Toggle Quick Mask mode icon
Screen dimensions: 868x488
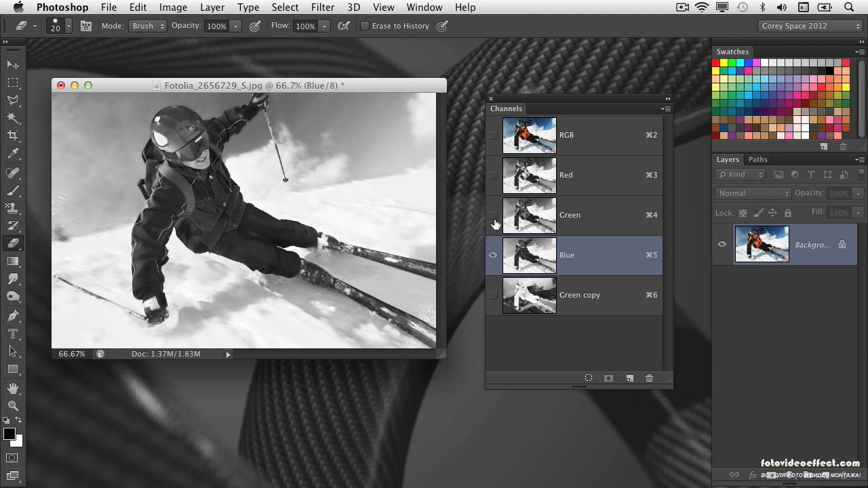point(12,458)
